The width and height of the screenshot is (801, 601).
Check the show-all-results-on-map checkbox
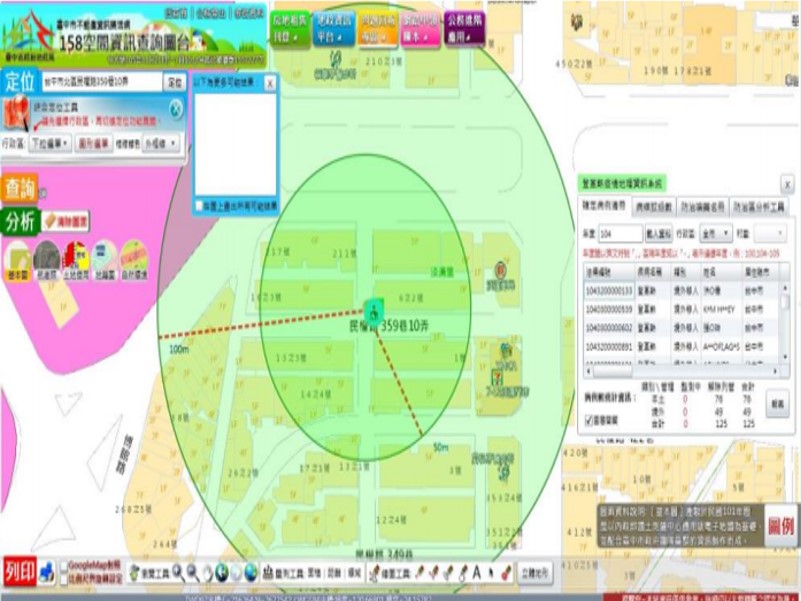pos(200,206)
